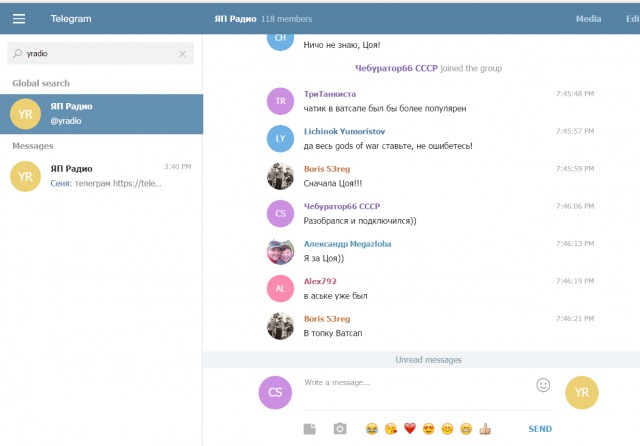Click message about gods of war
The width and height of the screenshot is (640, 446).
coord(388,146)
